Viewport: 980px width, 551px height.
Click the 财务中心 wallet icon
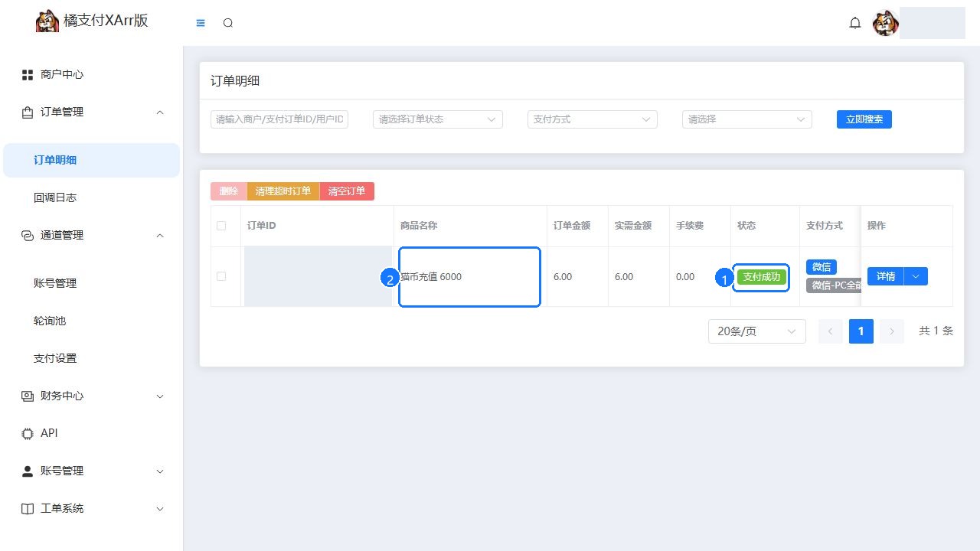(28, 396)
